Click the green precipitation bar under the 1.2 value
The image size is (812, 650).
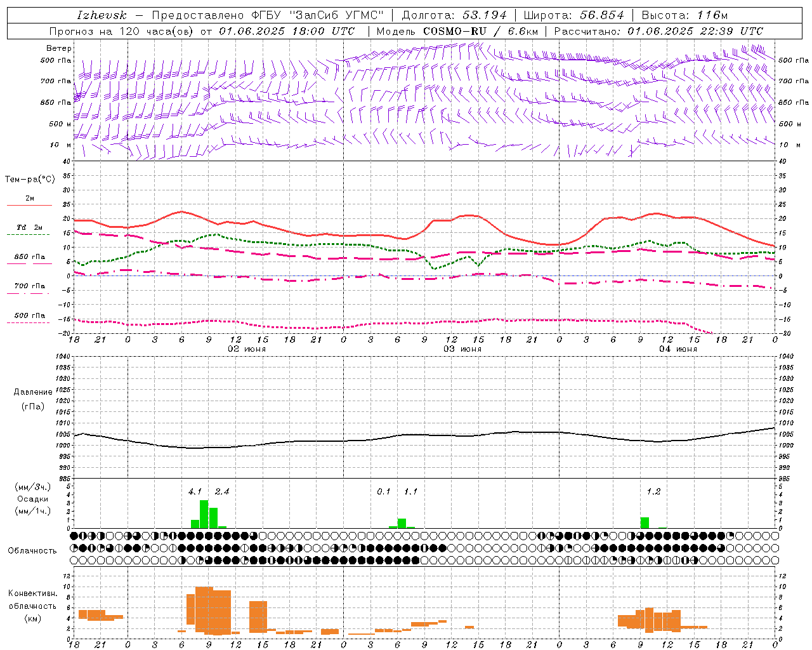(x=645, y=522)
